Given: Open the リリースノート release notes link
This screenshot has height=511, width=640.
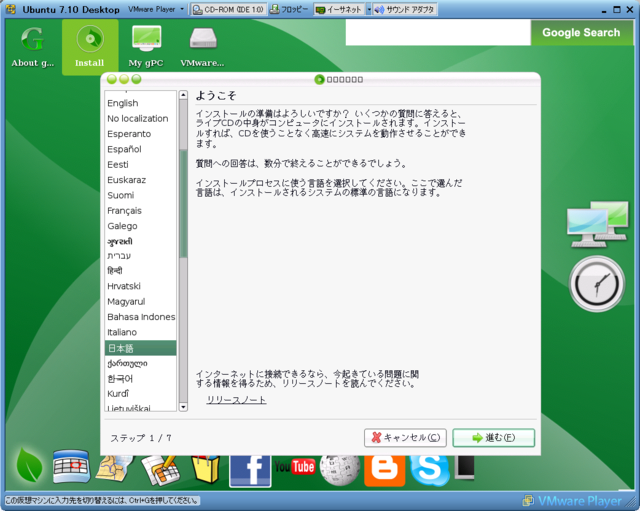Looking at the screenshot, I should pos(236,400).
